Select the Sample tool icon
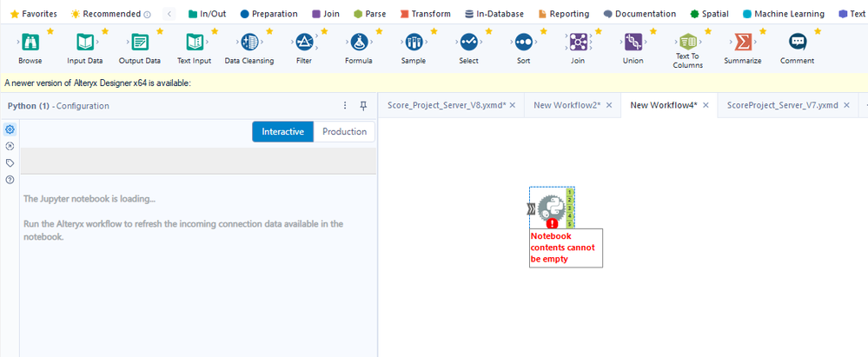 414,42
